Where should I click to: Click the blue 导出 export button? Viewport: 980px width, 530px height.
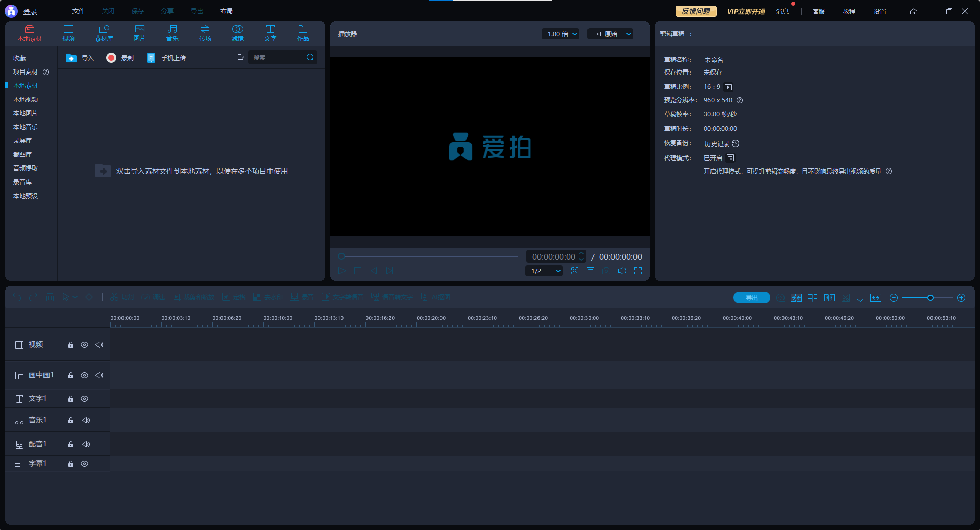752,298
